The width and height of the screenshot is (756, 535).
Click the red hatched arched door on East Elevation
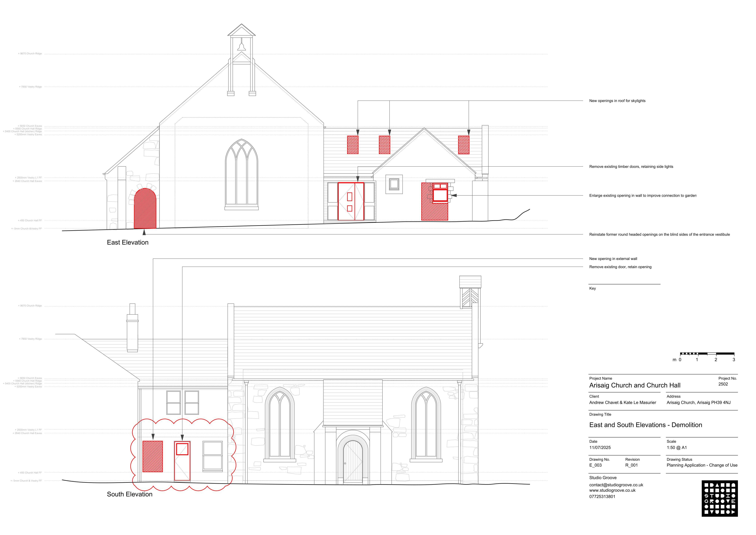[145, 208]
